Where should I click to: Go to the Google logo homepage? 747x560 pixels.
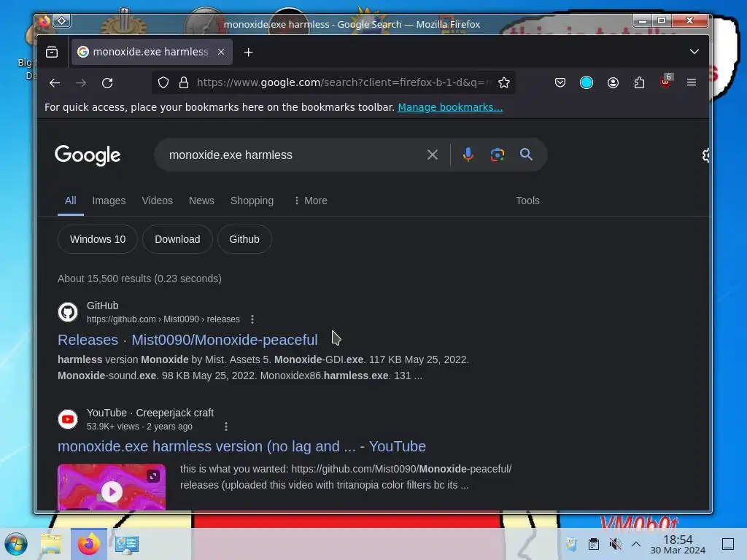pyautogui.click(x=88, y=156)
